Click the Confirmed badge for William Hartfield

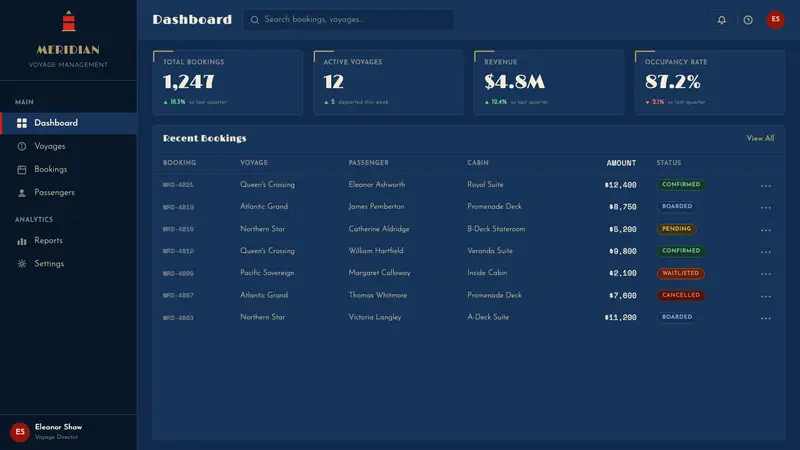coord(681,251)
